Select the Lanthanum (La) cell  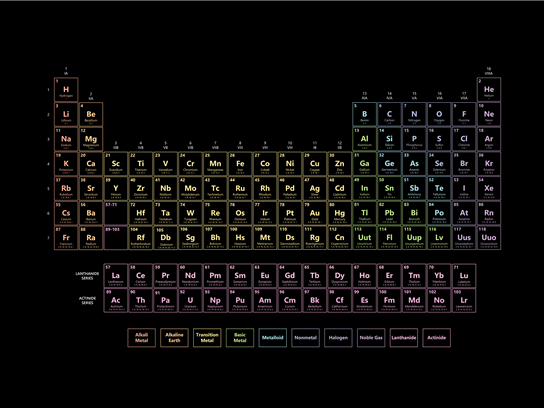tap(116, 276)
